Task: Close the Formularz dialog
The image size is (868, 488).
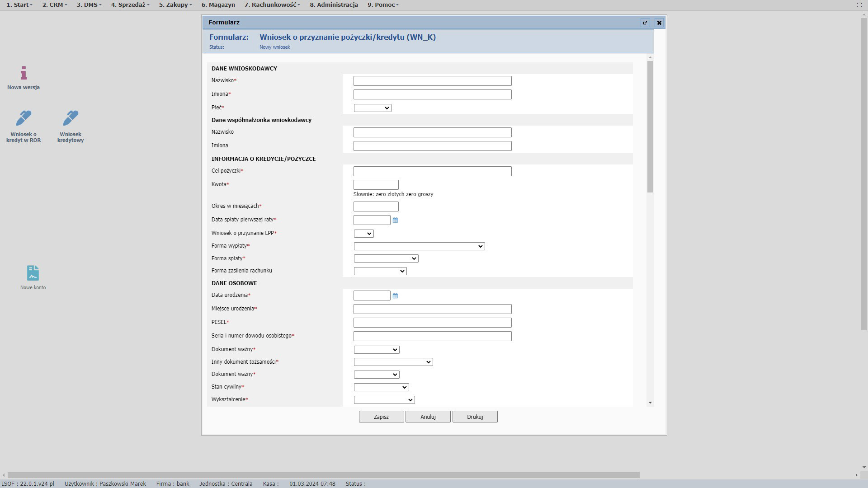Action: tap(659, 23)
